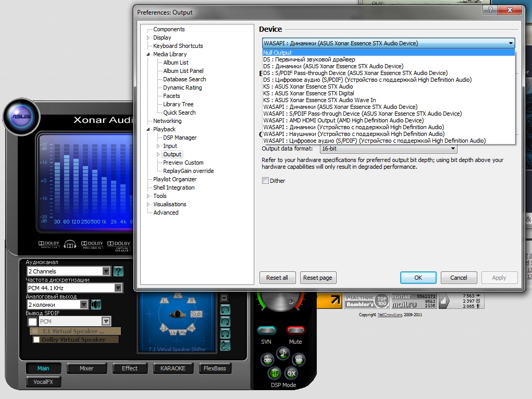
Task: Click the clockwise rotation icon in speaker shifter
Action: click(x=225, y=322)
